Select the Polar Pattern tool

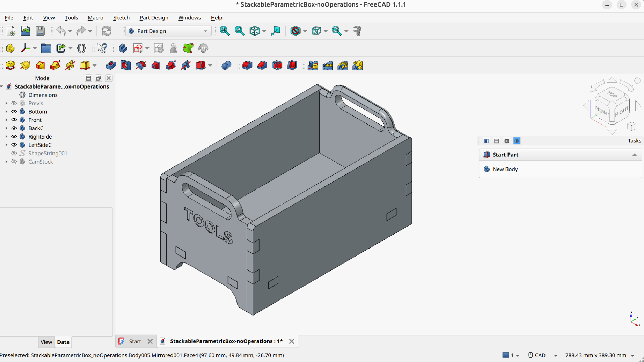click(x=342, y=65)
